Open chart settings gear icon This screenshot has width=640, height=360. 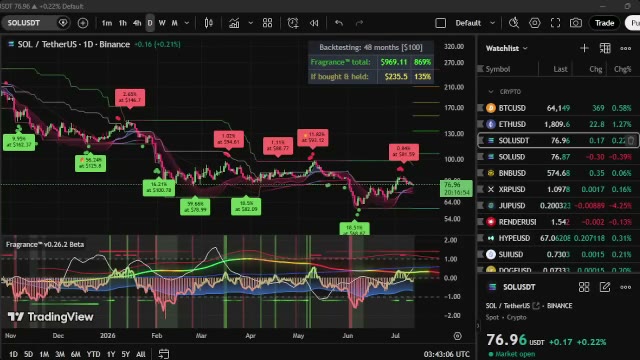tap(535, 23)
